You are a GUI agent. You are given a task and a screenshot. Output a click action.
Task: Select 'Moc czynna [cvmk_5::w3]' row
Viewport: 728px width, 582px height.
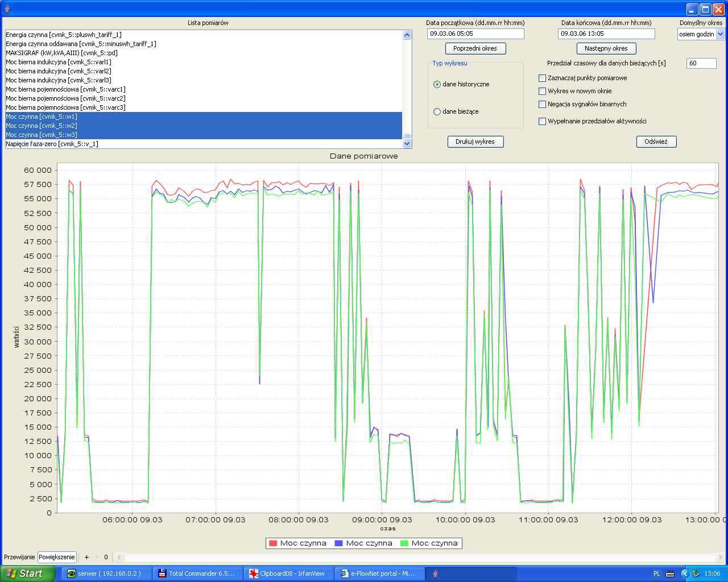click(x=204, y=135)
